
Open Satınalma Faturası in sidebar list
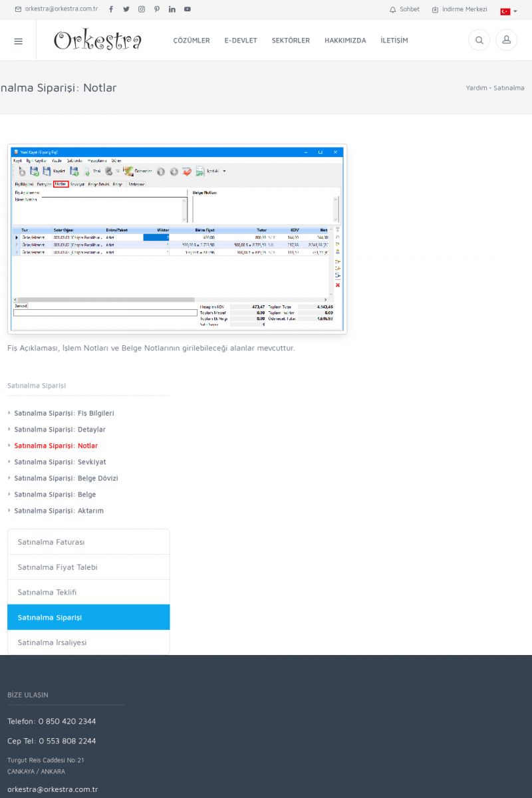pos(51,542)
